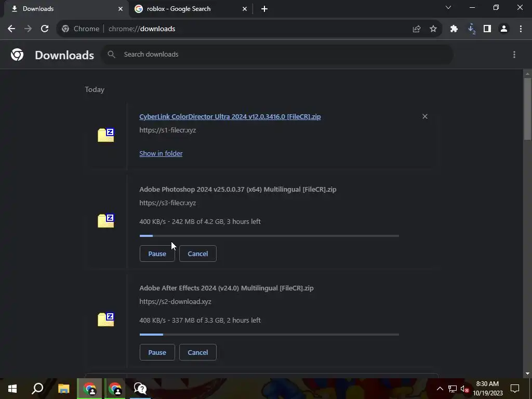Open the Extensions puzzle icon
The width and height of the screenshot is (532, 399).
pos(454,29)
